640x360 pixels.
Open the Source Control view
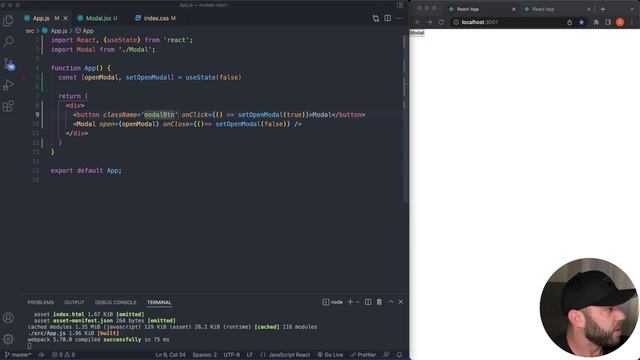point(8,64)
